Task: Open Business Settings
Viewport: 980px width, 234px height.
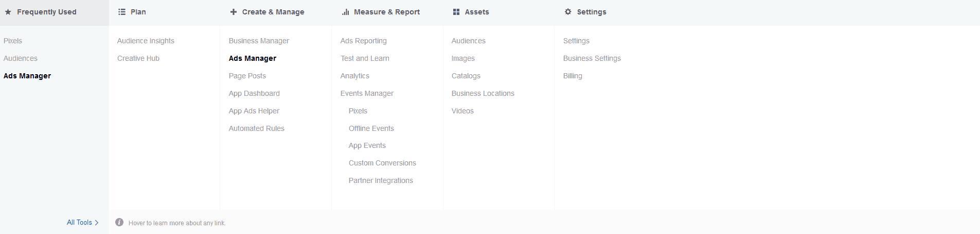Action: tap(592, 58)
